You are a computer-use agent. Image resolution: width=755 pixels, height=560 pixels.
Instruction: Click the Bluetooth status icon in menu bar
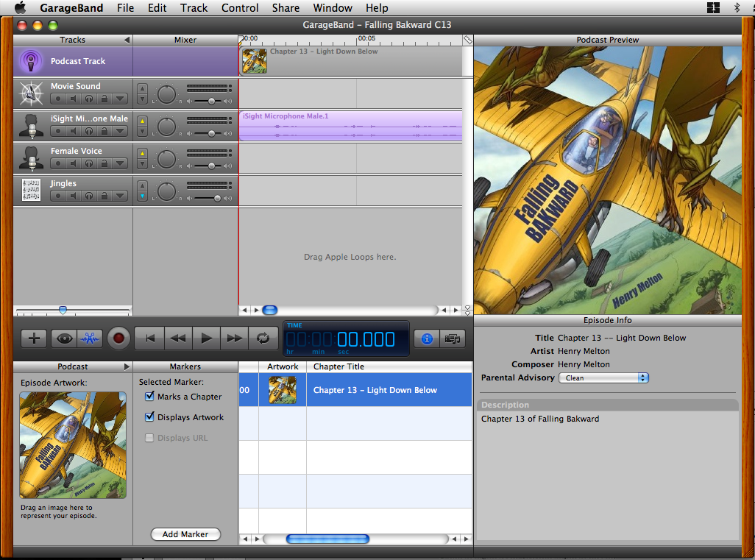[x=736, y=7]
